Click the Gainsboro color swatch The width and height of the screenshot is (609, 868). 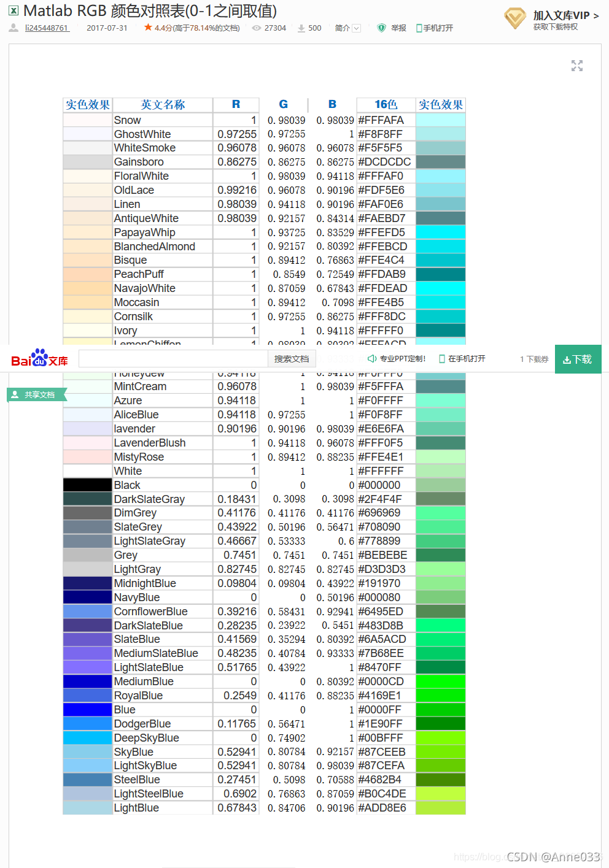coord(87,161)
